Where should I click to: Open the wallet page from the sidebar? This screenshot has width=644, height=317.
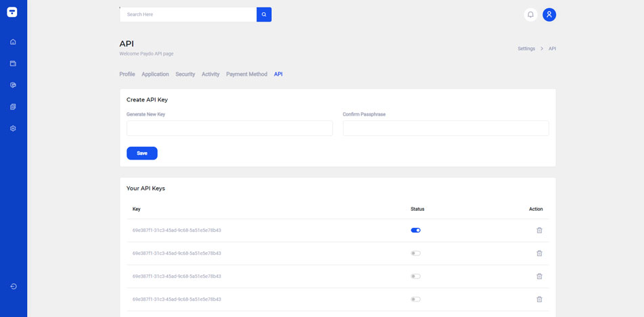[13, 64]
